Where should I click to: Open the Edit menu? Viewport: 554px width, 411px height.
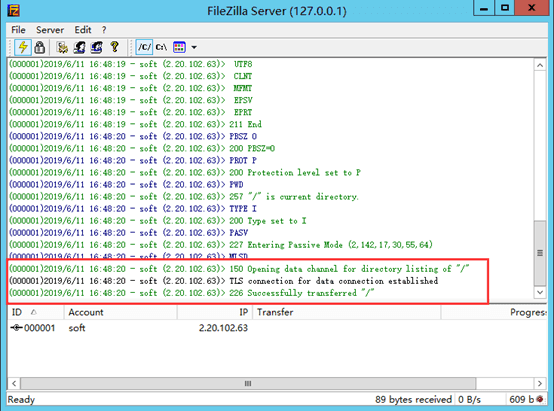83,30
